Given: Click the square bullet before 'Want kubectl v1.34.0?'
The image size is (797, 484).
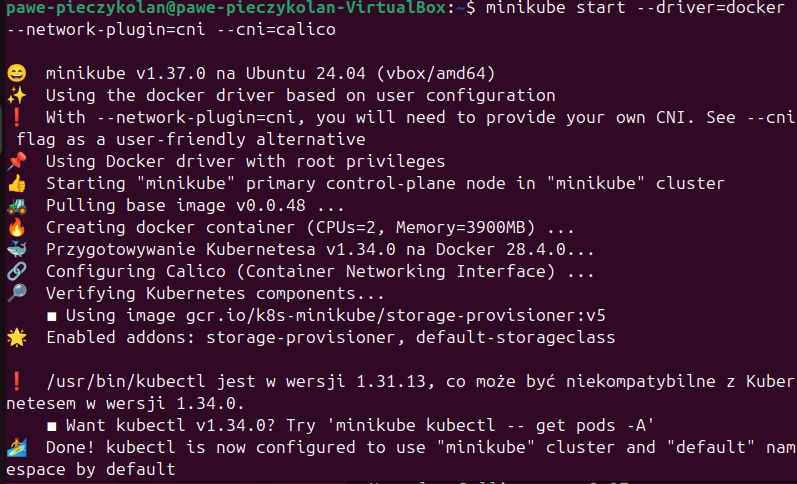Looking at the screenshot, I should (x=51, y=427).
